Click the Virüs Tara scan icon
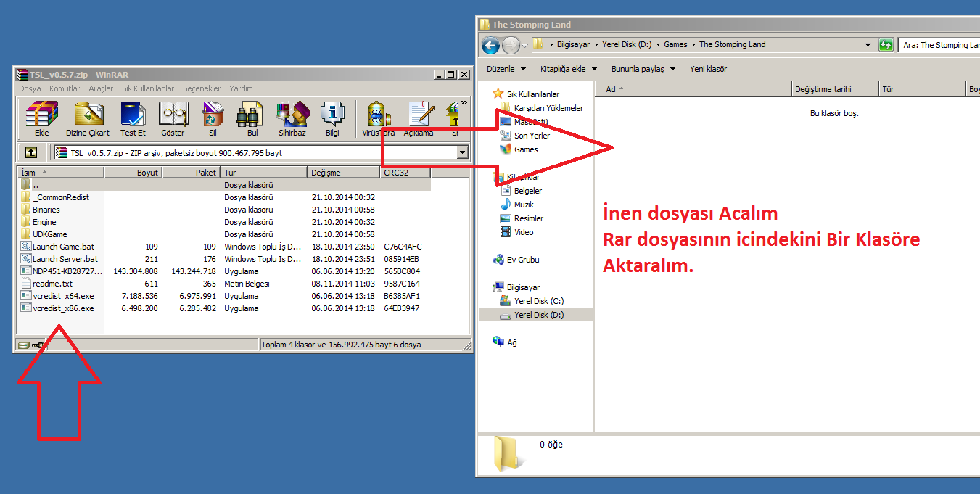The image size is (980, 494). tap(379, 118)
